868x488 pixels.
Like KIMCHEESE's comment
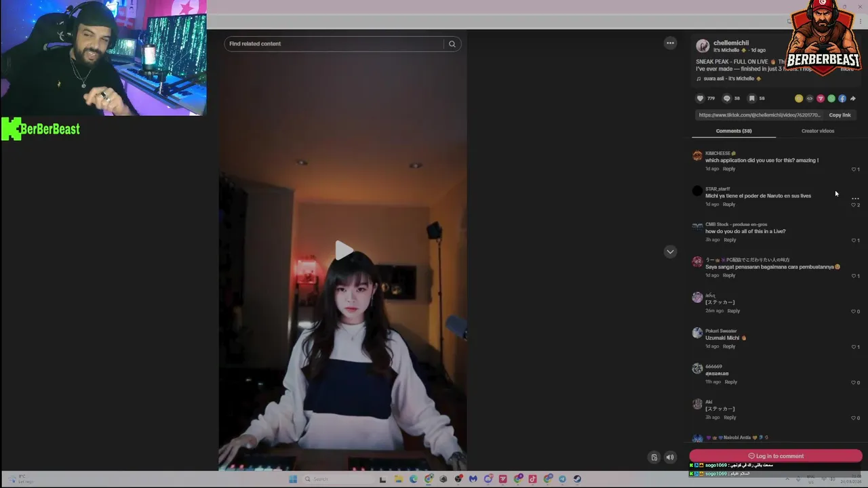click(855, 169)
